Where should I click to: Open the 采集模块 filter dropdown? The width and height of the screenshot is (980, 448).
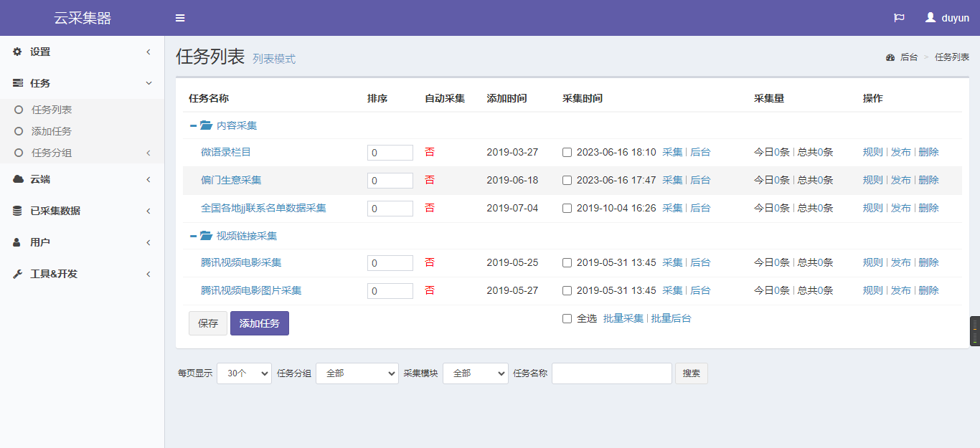tap(475, 373)
